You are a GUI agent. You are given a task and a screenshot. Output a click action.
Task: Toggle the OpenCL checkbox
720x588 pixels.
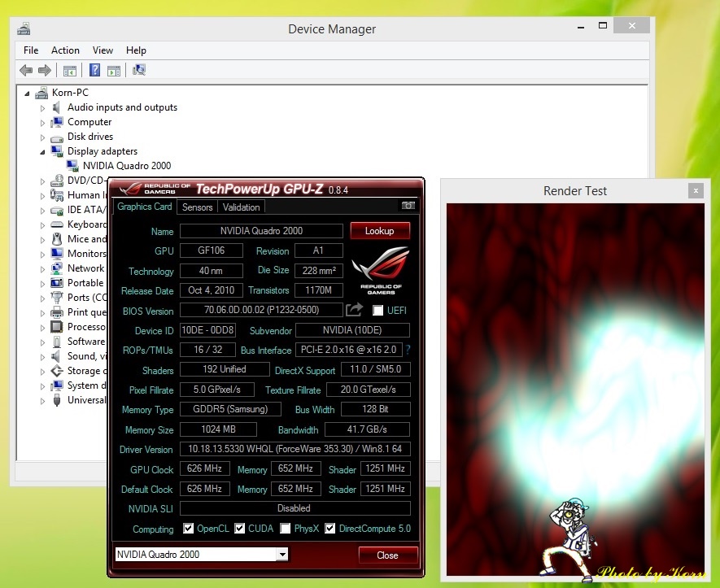tap(188, 529)
